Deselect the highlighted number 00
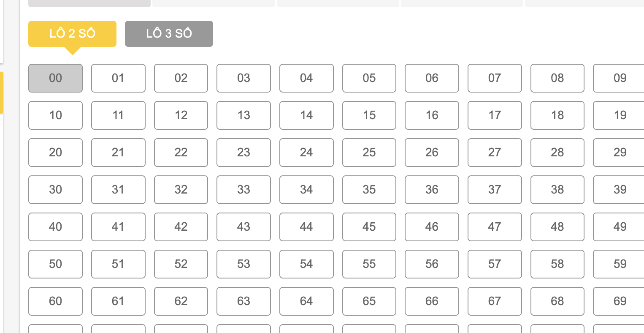 pos(55,78)
